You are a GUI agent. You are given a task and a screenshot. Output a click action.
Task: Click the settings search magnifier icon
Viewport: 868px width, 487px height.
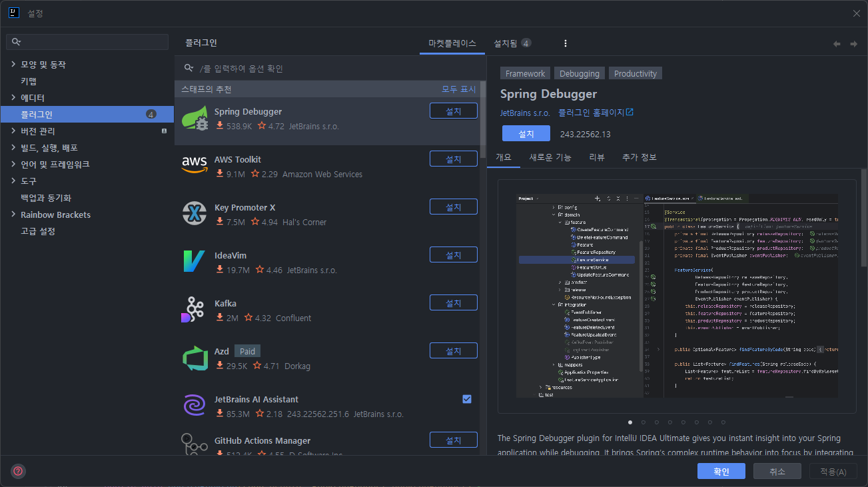(17, 42)
